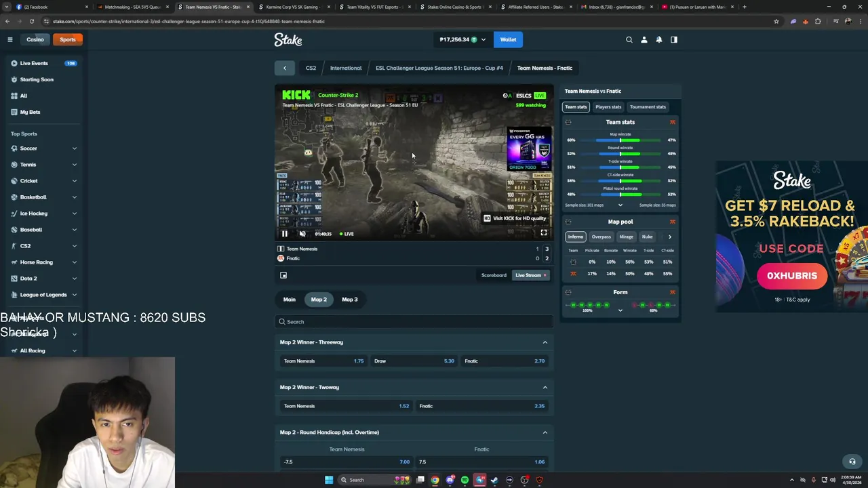The height and width of the screenshot is (488, 868).
Task: Go to the CS2 breadcrumb link
Action: point(311,68)
